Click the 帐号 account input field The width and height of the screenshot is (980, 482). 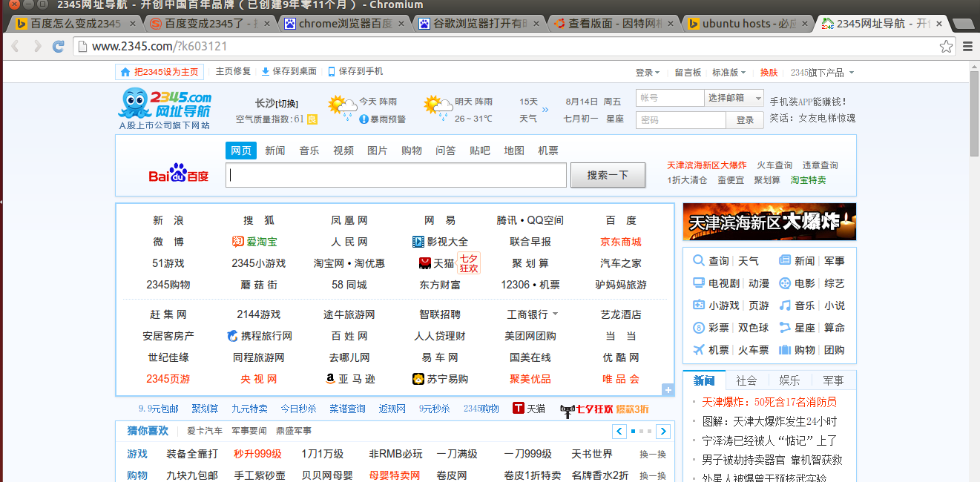[670, 98]
